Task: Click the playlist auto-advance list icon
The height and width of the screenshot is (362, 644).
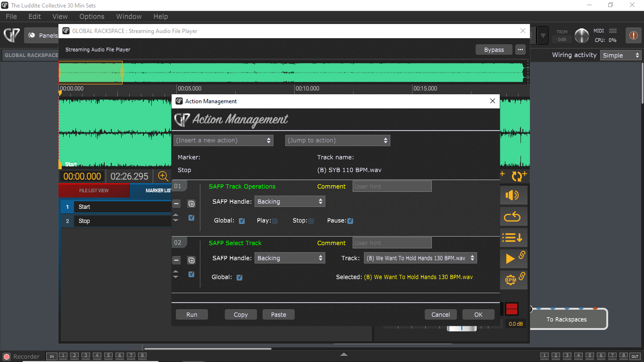Action: 512,238
